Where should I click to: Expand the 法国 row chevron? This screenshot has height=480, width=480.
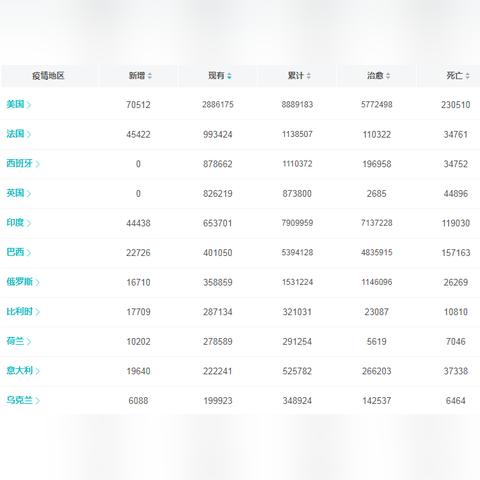coord(29,134)
